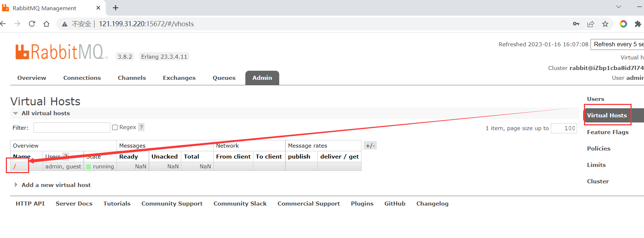Click the admin, guest users cell
Screen dimensions: 644x238
pyautogui.click(x=63, y=167)
